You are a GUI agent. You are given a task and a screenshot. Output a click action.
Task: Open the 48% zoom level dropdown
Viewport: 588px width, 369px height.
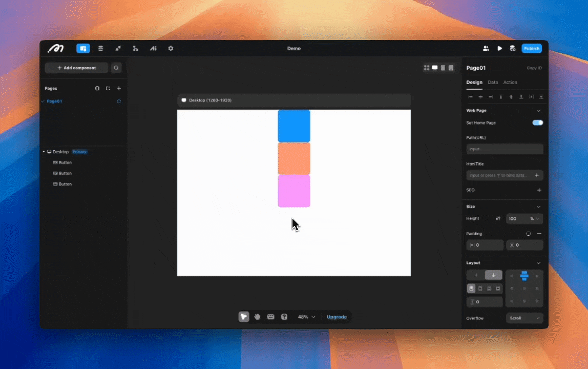point(306,317)
